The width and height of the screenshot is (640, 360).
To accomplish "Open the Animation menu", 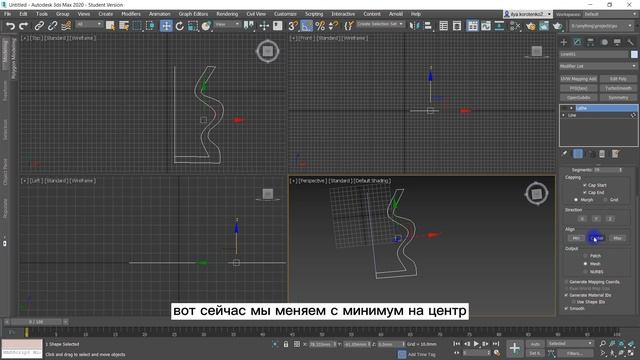I will (159, 14).
